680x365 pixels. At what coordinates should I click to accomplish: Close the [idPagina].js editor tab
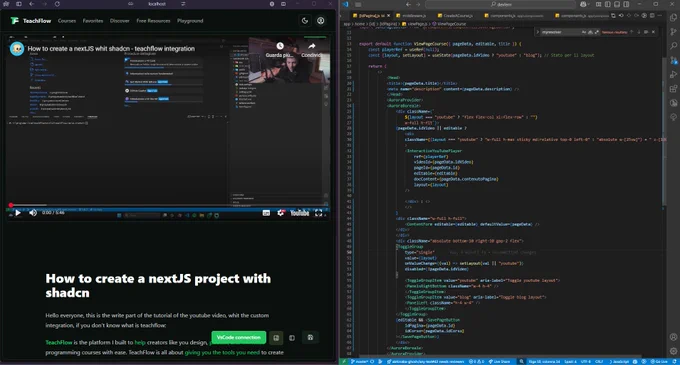388,16
